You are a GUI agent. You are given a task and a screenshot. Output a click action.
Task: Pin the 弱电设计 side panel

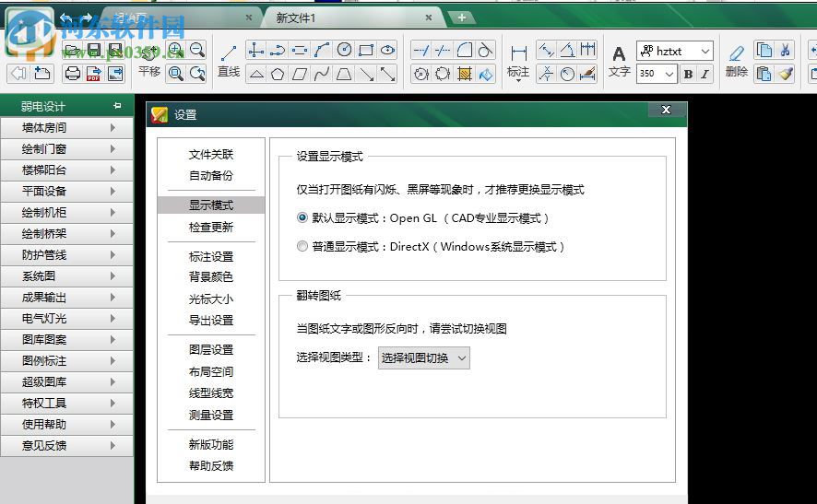click(x=117, y=106)
